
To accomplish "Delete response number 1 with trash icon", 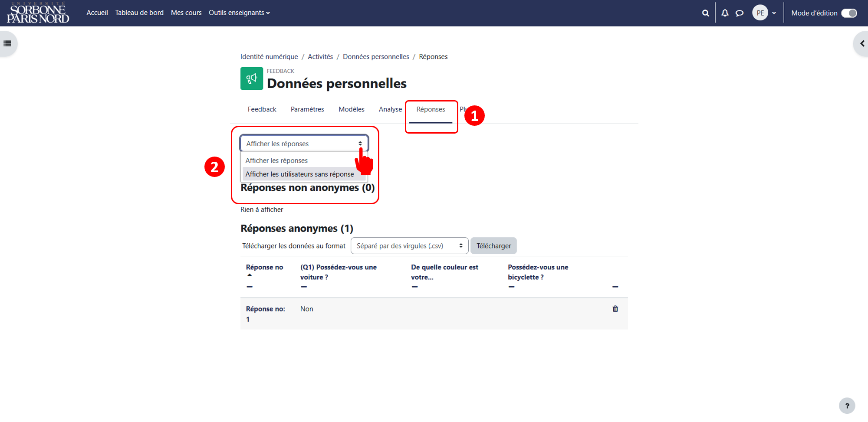I will point(615,309).
